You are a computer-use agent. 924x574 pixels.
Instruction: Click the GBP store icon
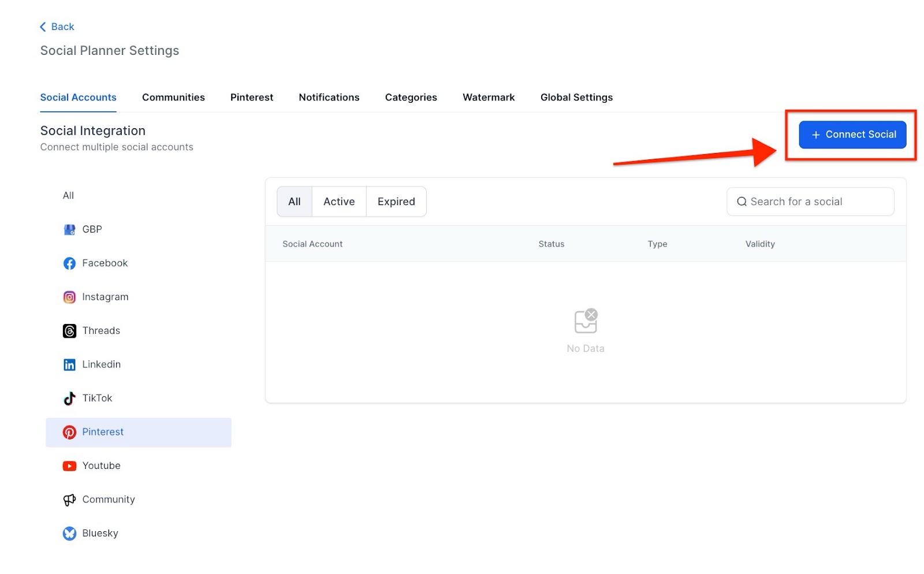point(69,230)
